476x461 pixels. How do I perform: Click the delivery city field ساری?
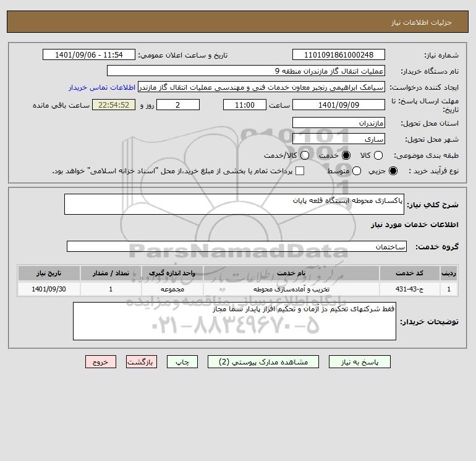pos(339,139)
